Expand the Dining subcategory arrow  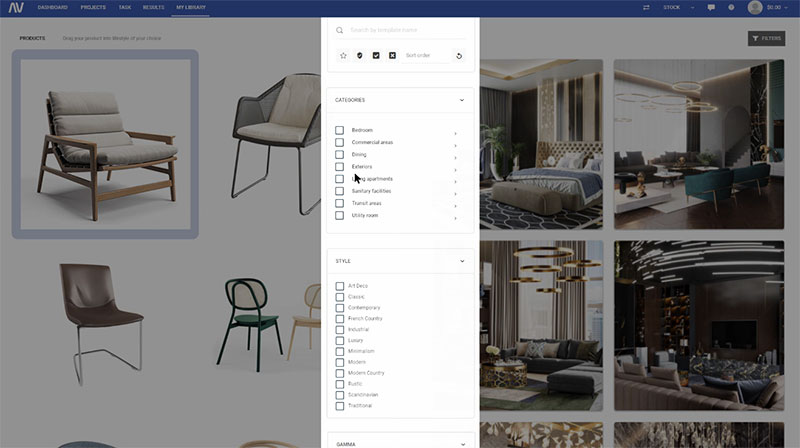[x=455, y=158]
